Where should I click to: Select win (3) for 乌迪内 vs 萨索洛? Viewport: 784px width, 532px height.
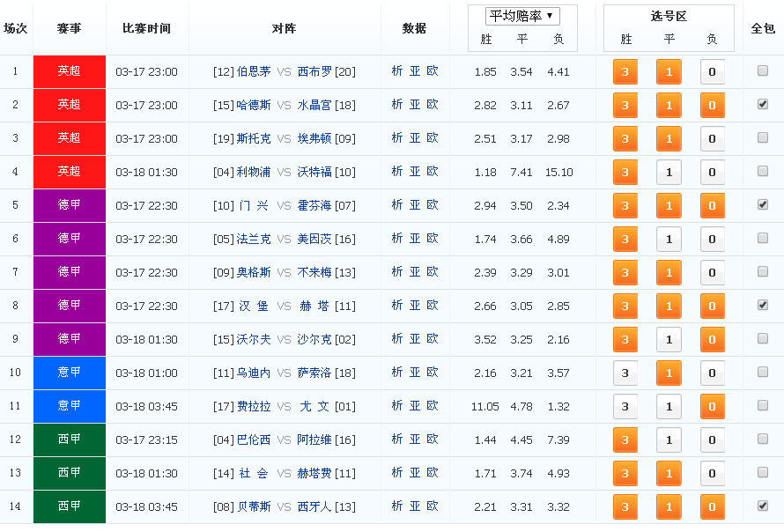(625, 373)
